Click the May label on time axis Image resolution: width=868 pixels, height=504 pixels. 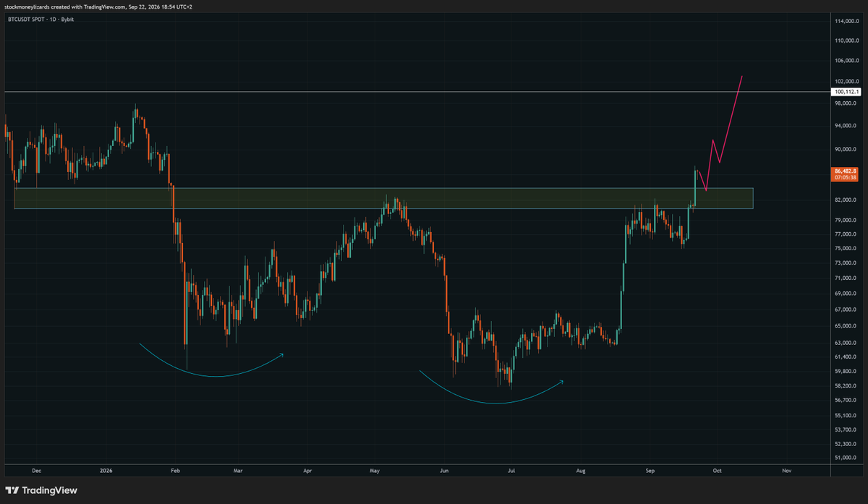point(375,470)
